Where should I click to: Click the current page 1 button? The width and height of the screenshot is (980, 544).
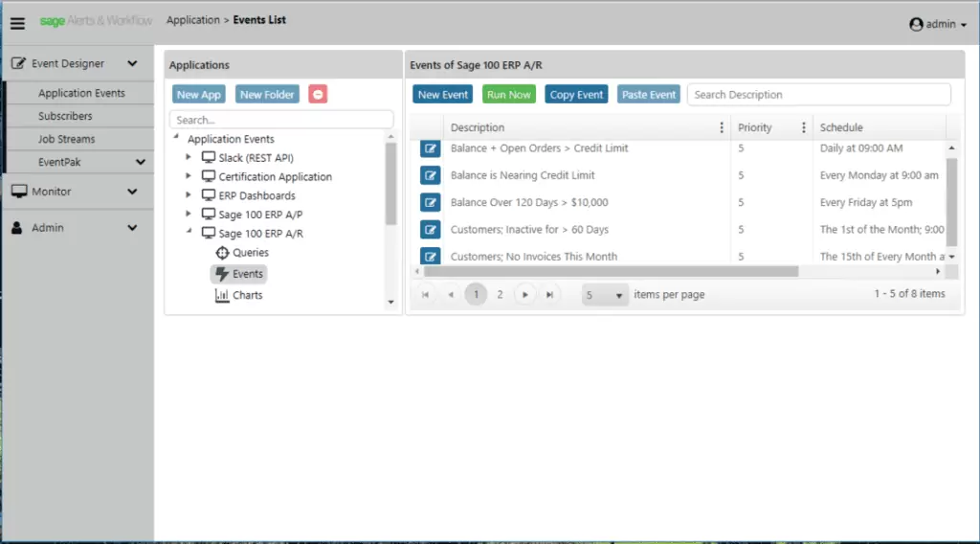pos(476,295)
